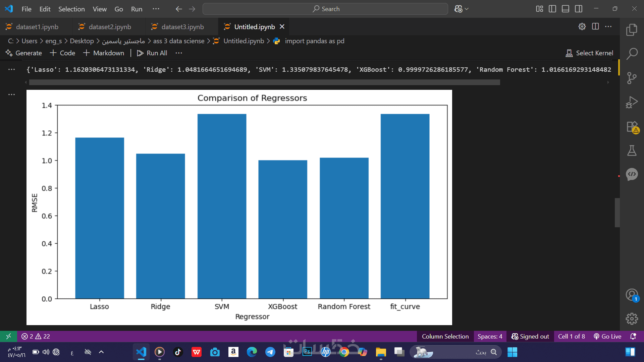Expand the notebook toolbar more actions ellipsis
The image size is (644, 362).
(179, 53)
